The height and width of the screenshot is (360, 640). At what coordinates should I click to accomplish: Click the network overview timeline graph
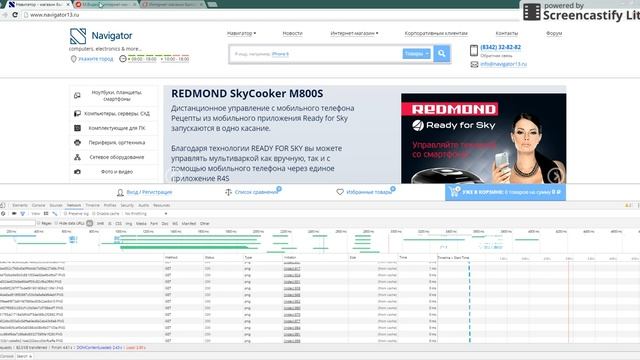[x=320, y=241]
